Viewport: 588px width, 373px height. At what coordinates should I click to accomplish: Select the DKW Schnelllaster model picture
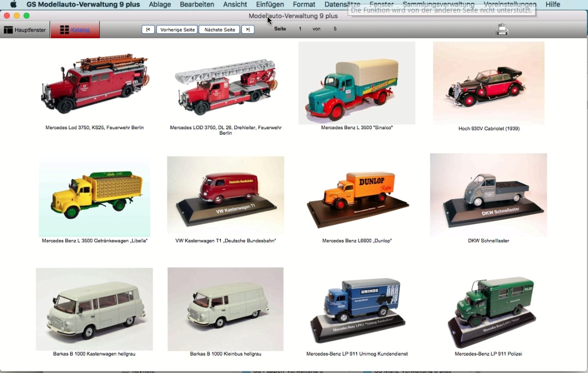tap(488, 195)
